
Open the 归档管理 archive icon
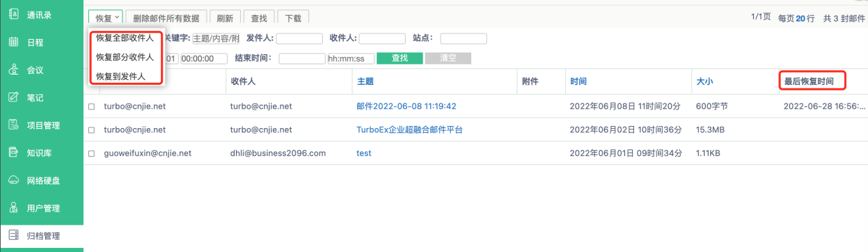[x=13, y=236]
